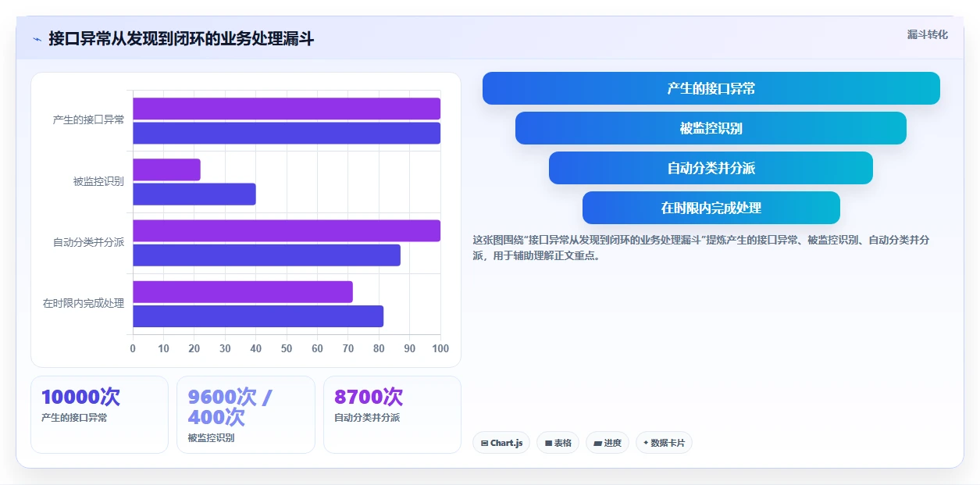Image resolution: width=980 pixels, height=485 pixels.
Task: Click x-axis tick label 50
Action: click(287, 348)
